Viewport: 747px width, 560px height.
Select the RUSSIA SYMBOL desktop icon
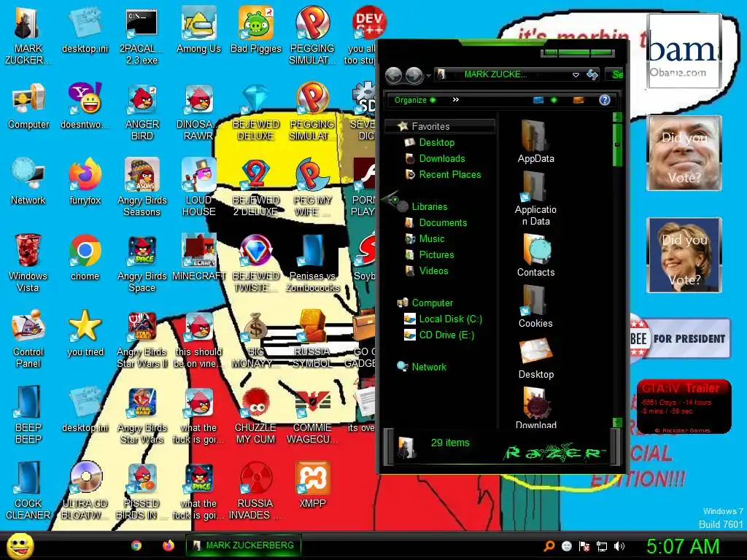click(x=312, y=340)
